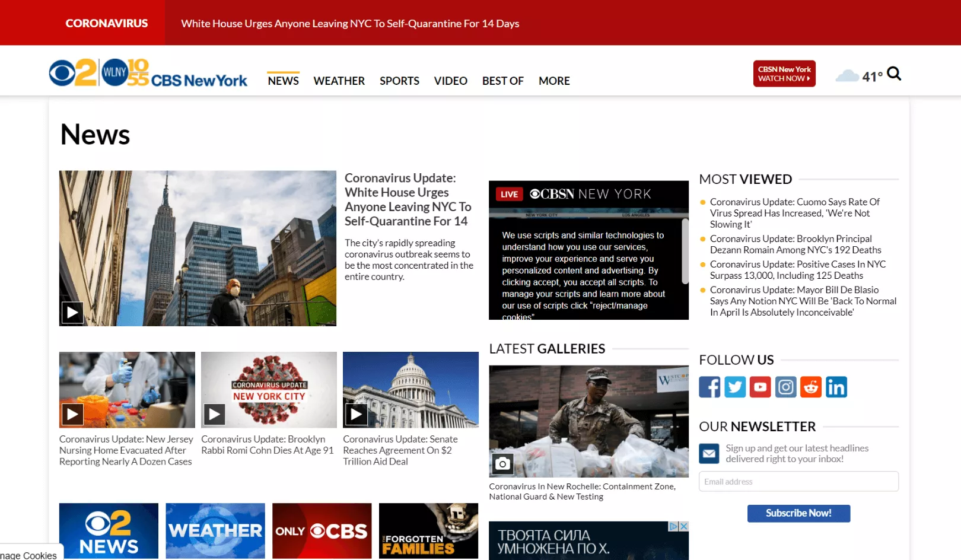Screen dimensions: 961x560
Task: Open the VIDEO nav menu
Action: 451,81
